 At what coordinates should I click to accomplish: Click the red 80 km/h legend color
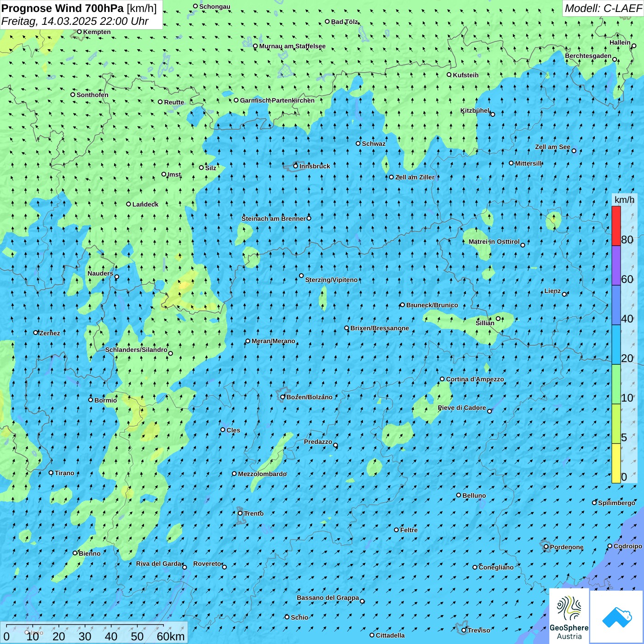(x=616, y=226)
